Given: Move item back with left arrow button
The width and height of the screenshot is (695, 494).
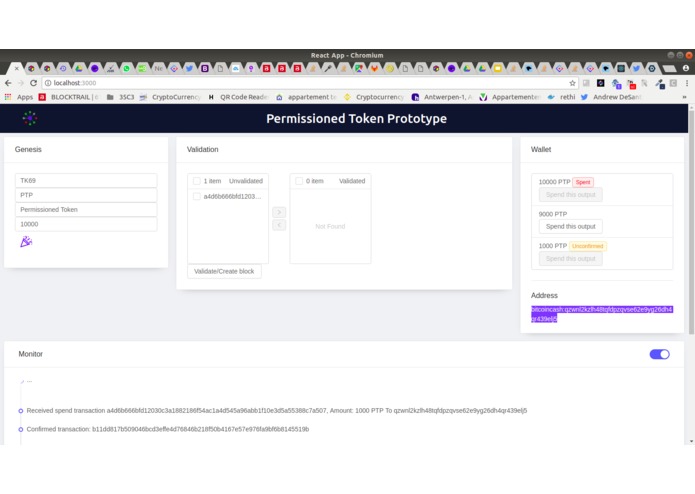Looking at the screenshot, I should pos(279,225).
